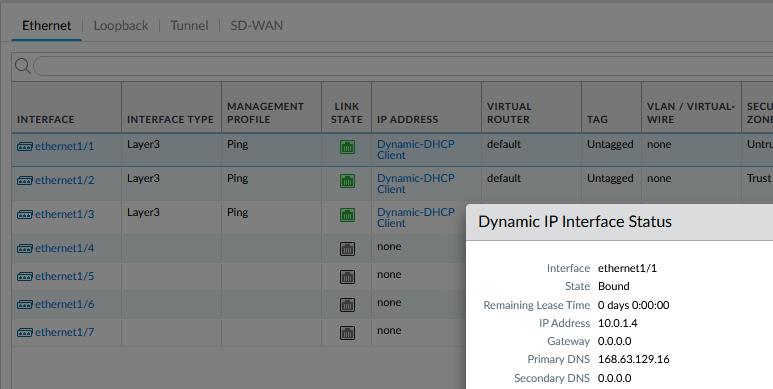The image size is (773, 389).
Task: Open the ethernet1/2 interface link
Action: (65, 180)
